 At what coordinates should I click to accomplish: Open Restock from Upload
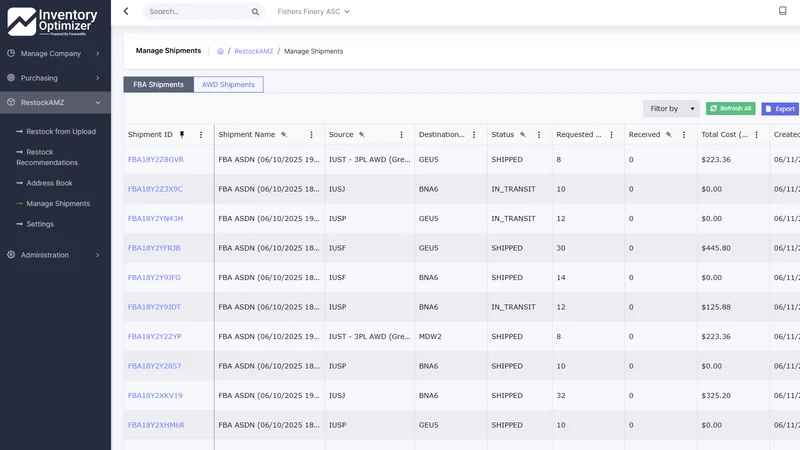61,131
